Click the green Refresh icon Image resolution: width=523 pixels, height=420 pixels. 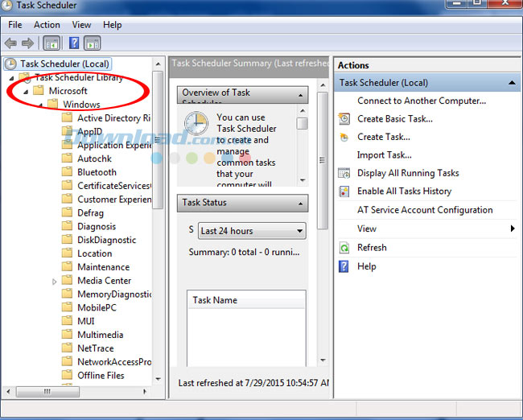[344, 248]
